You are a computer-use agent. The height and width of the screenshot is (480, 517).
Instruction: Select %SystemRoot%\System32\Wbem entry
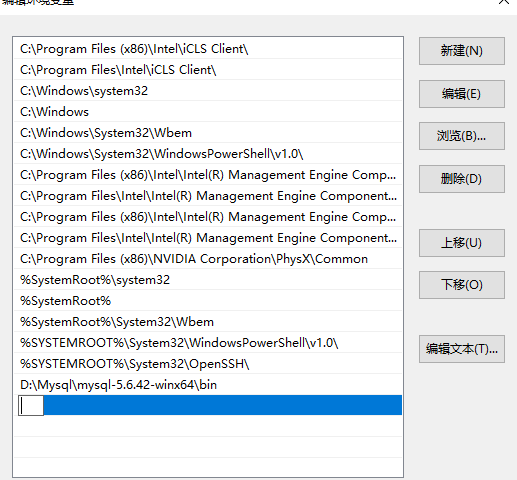coord(208,322)
